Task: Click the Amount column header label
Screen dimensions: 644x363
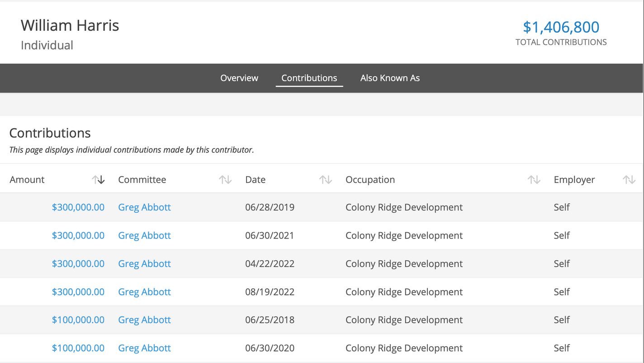Action: click(x=27, y=180)
